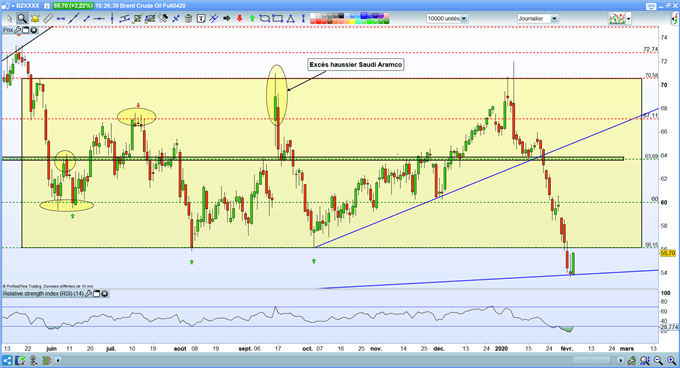Click the Relative strength index (RSI) label
The height and width of the screenshot is (368, 680).
43,293
